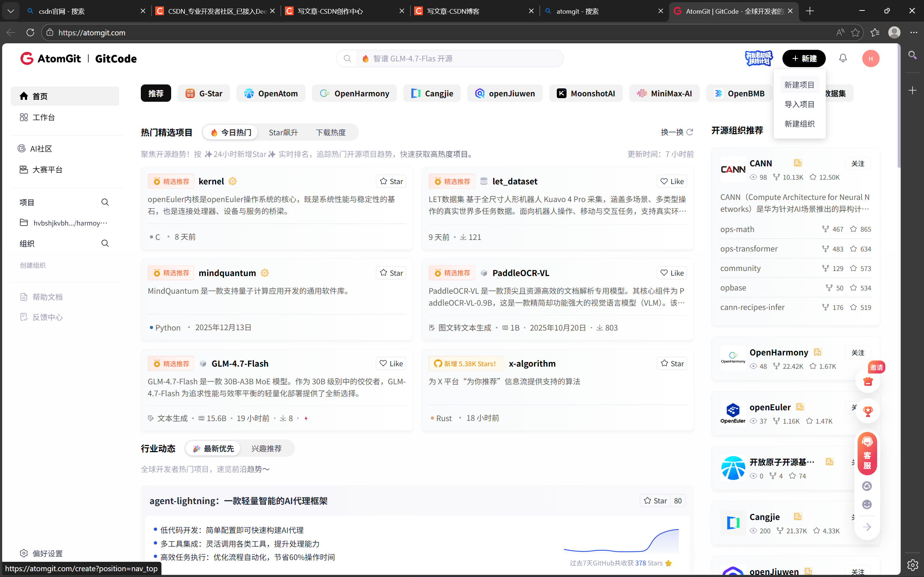
Task: Select 新建组织 from dropdown menu
Action: [x=799, y=124]
